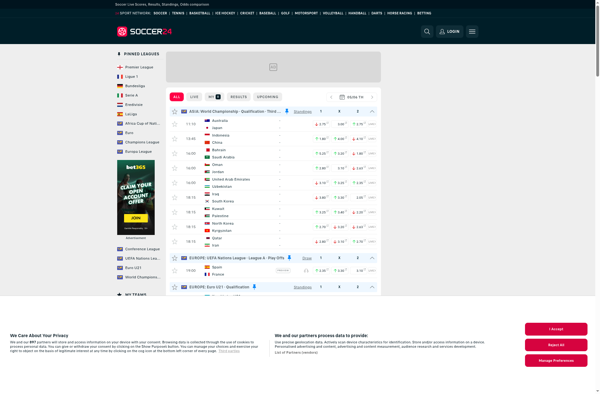Star the ASIA World Championship league header

click(174, 111)
